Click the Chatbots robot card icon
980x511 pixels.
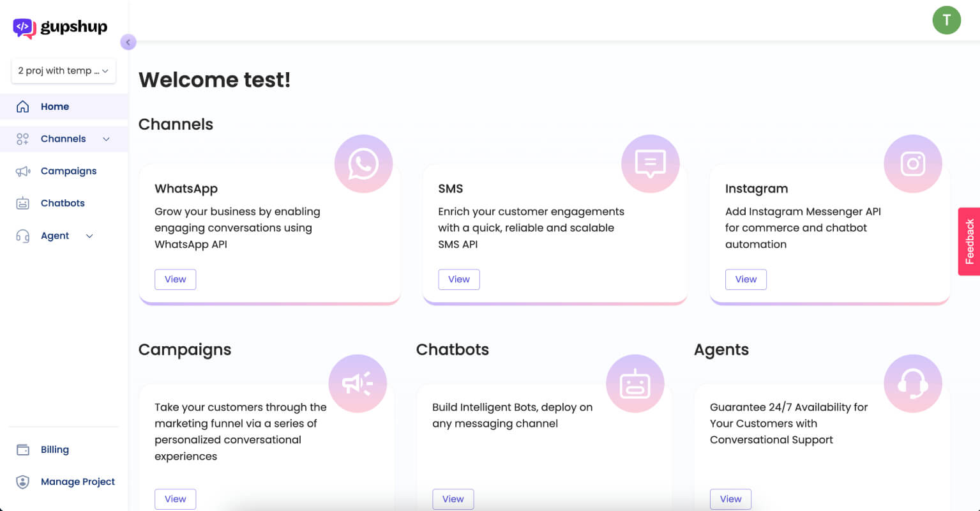pos(635,383)
